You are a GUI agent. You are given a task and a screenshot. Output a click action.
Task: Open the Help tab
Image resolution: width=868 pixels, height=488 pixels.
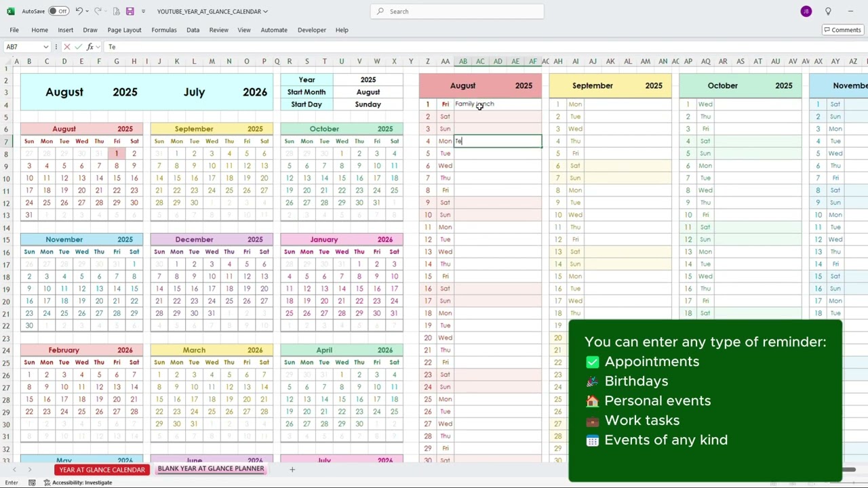[x=342, y=30]
